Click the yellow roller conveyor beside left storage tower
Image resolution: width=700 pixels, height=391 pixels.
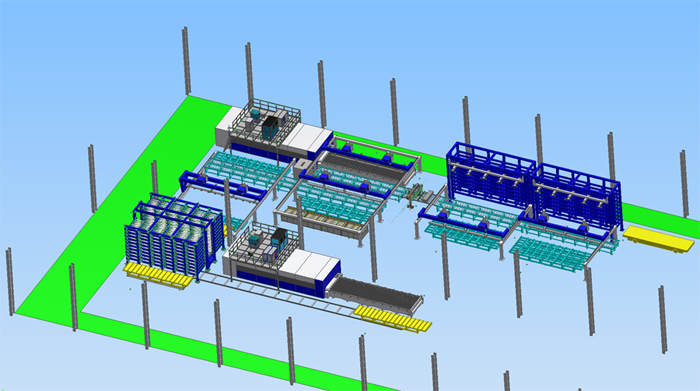click(x=159, y=275)
